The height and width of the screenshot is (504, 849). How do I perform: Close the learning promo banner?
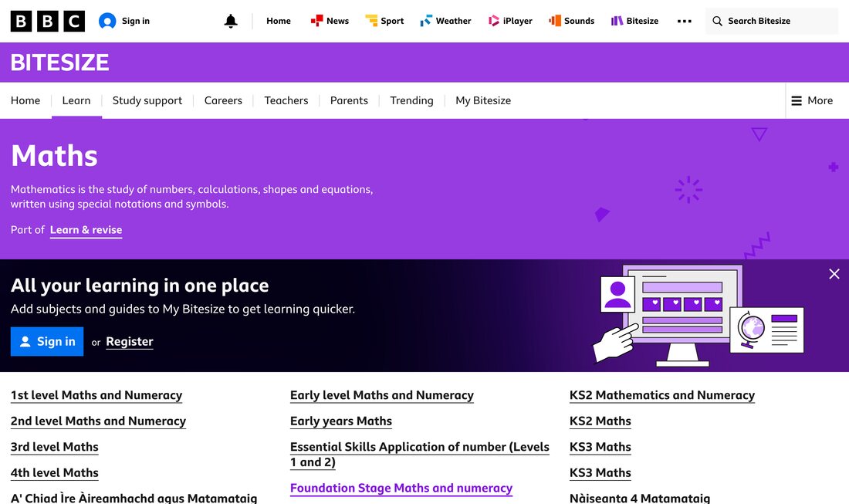(x=834, y=274)
